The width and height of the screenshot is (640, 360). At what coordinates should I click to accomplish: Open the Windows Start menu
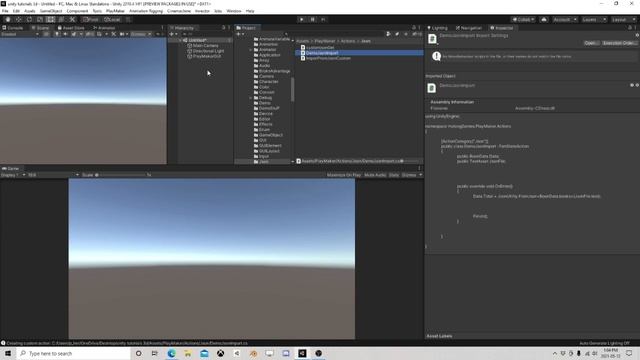click(8, 353)
